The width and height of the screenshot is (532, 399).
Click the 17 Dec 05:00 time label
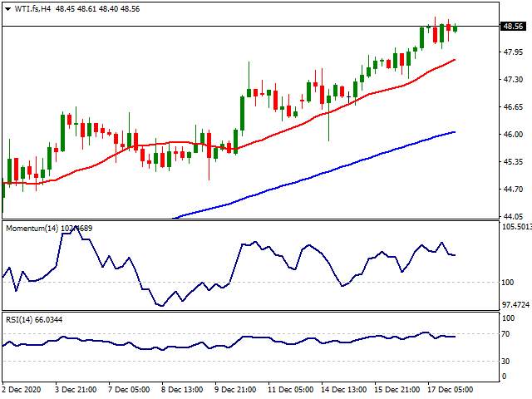(451, 390)
